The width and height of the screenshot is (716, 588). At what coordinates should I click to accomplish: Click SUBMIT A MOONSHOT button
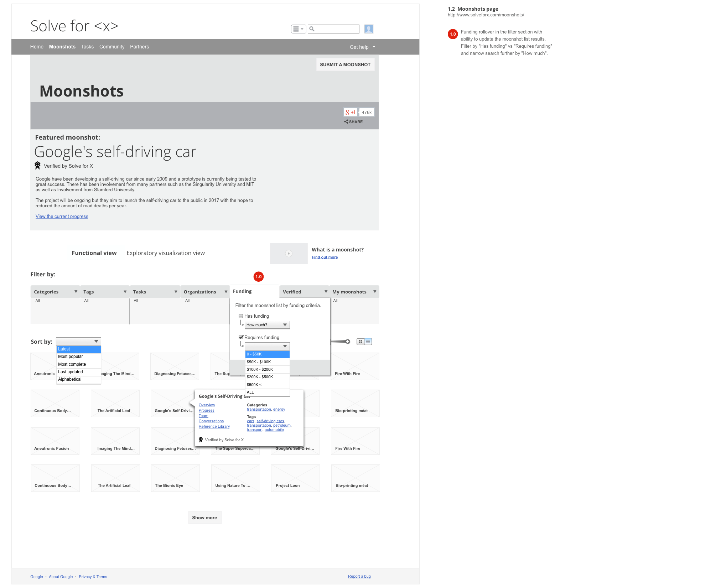[x=345, y=64]
